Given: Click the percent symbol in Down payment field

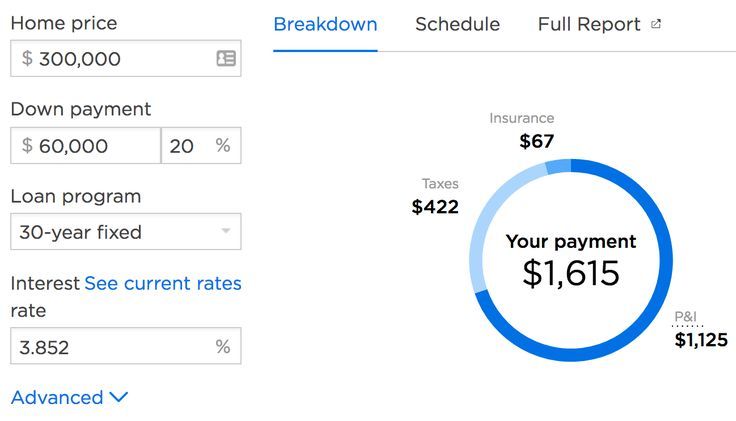Looking at the screenshot, I should coord(223,145).
